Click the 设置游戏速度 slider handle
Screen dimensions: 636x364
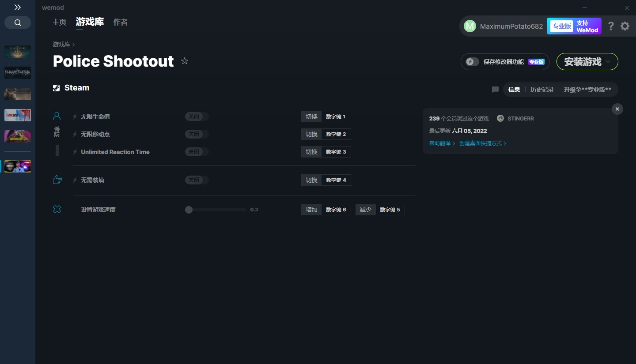[189, 210]
